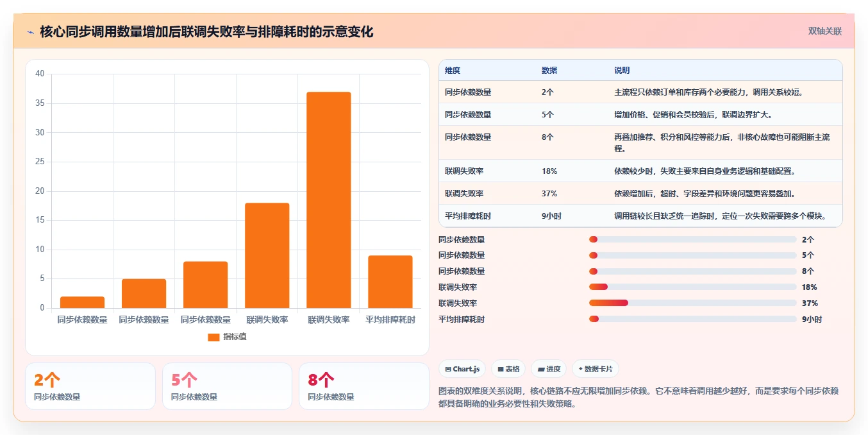Click the description starting 调用链较长且缺乏统一追踪
The height and width of the screenshot is (435, 868).
720,216
